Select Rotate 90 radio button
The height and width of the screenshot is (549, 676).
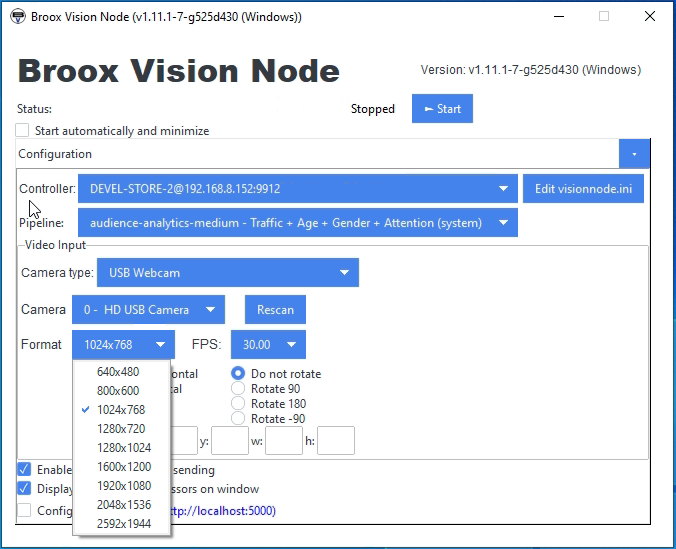point(238,389)
